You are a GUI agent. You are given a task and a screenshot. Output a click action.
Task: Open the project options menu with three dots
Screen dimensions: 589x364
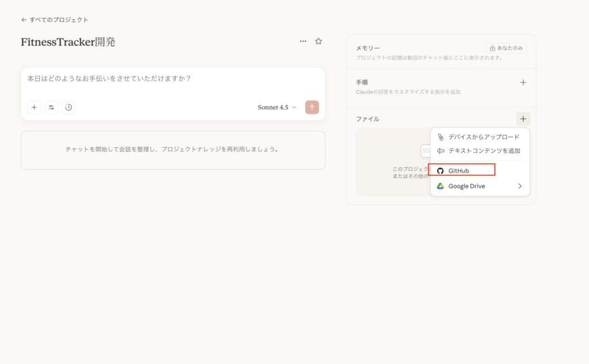click(x=303, y=41)
